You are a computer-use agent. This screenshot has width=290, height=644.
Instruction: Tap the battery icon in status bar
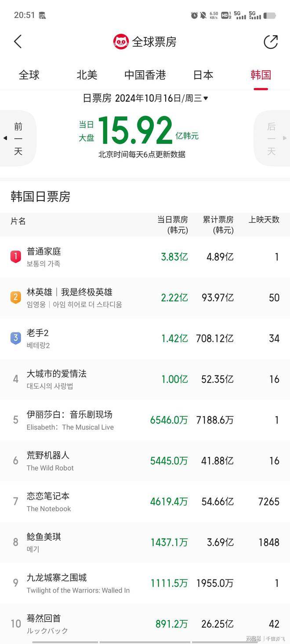269,15
